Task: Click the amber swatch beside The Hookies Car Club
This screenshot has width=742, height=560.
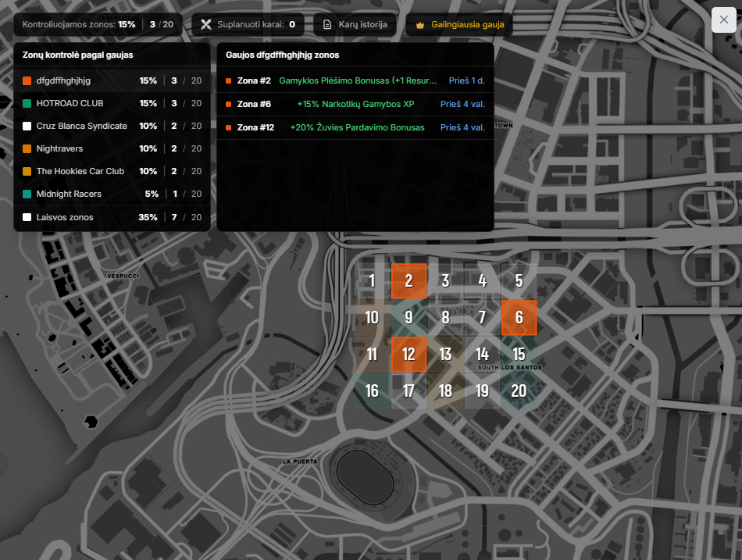Action: pos(27,171)
